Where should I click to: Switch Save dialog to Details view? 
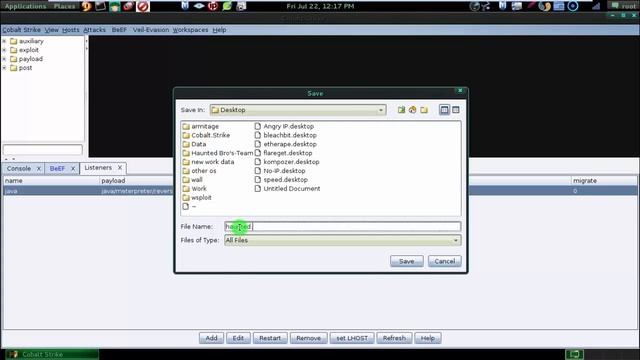coord(456,110)
